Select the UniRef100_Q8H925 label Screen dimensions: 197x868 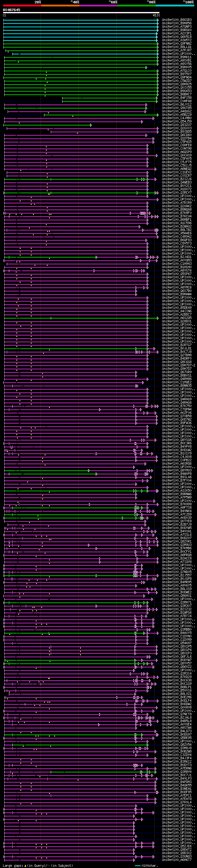177,84
